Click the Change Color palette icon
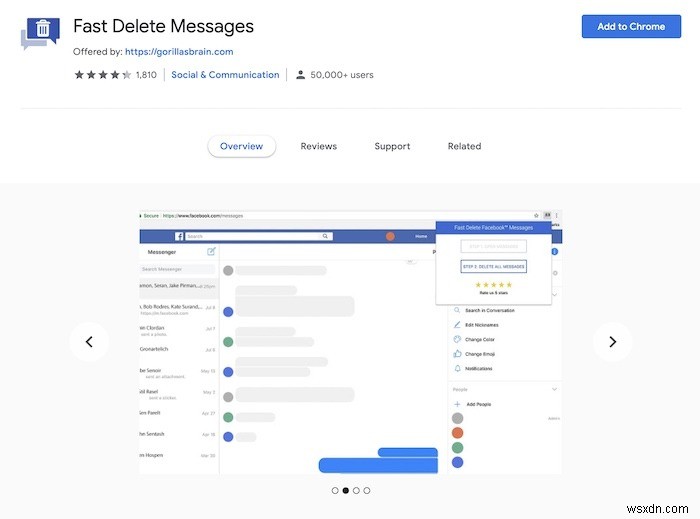700x519 pixels. [x=457, y=339]
